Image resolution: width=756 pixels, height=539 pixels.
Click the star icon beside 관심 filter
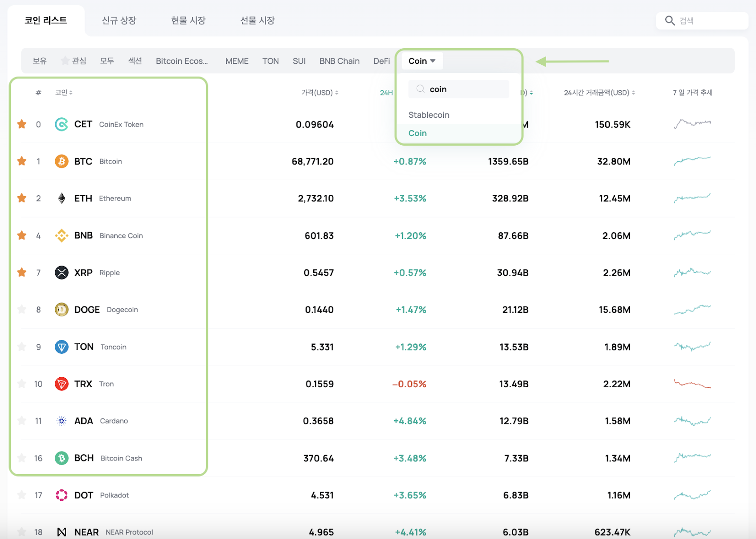click(64, 61)
